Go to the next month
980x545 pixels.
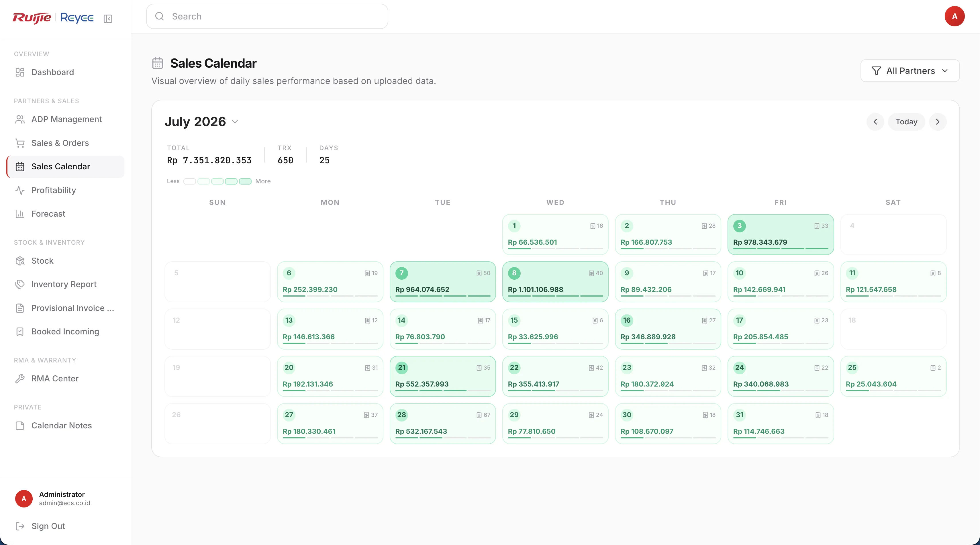tap(938, 122)
